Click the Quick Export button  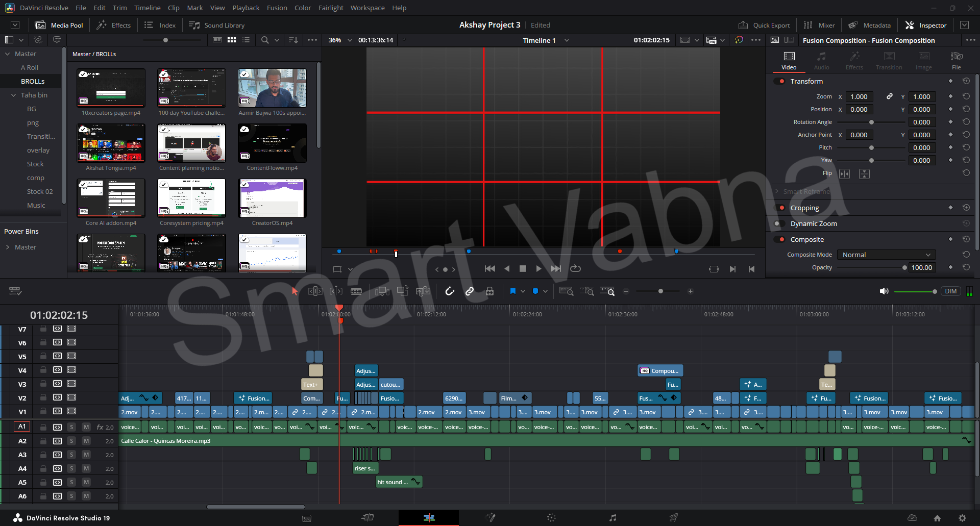(x=764, y=25)
